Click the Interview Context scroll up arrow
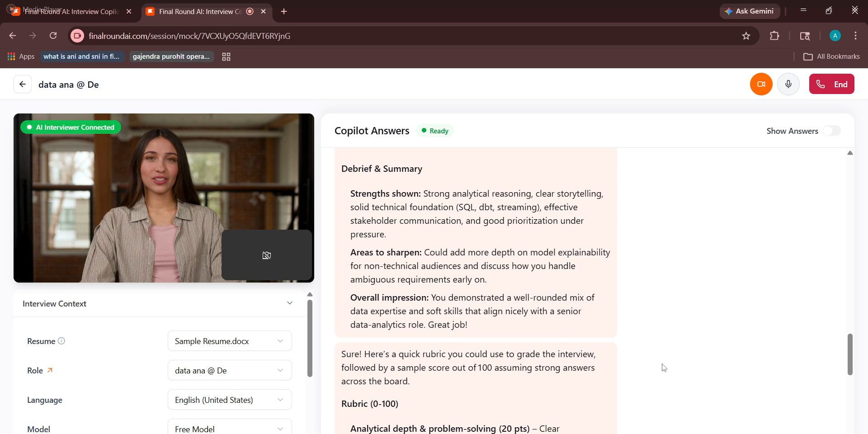This screenshot has width=868, height=434. pyautogui.click(x=310, y=294)
